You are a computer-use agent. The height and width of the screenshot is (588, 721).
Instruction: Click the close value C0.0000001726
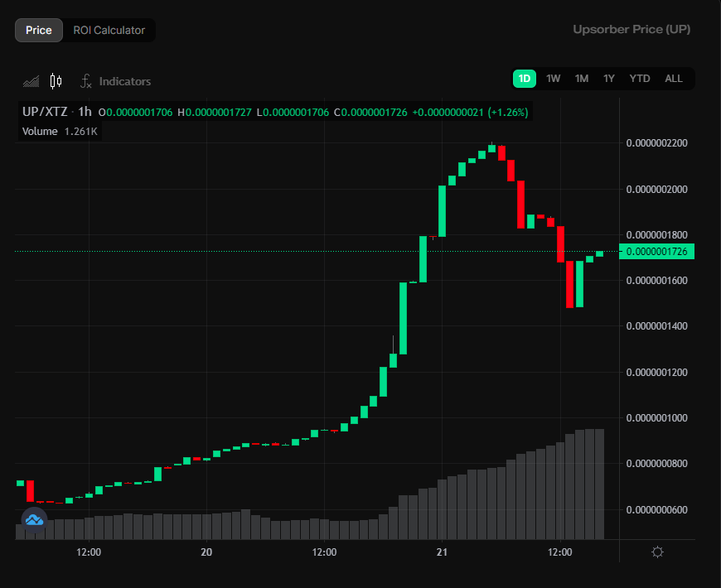click(370, 113)
